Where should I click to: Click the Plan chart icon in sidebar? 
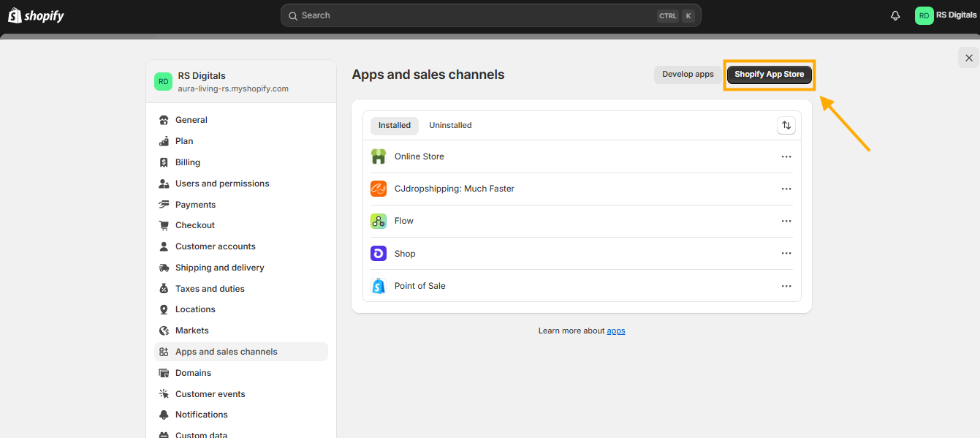pyautogui.click(x=164, y=141)
